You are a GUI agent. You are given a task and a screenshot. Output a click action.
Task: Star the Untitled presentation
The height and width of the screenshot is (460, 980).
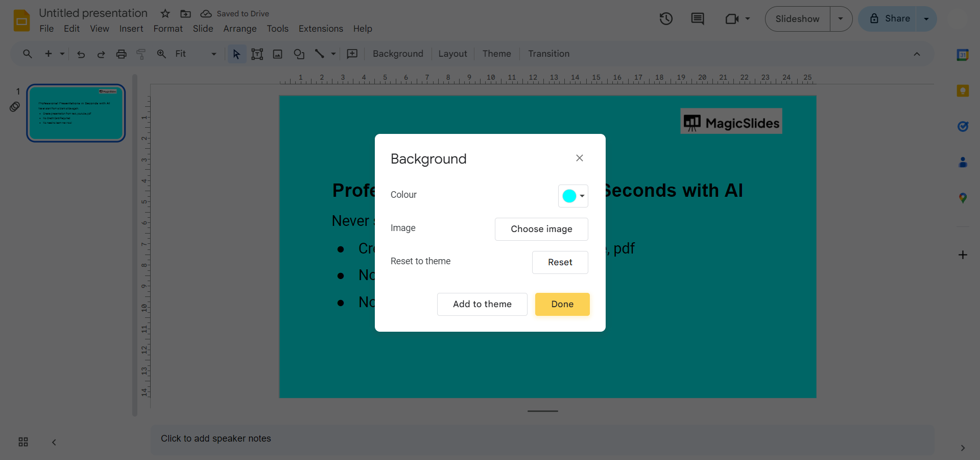pos(165,14)
